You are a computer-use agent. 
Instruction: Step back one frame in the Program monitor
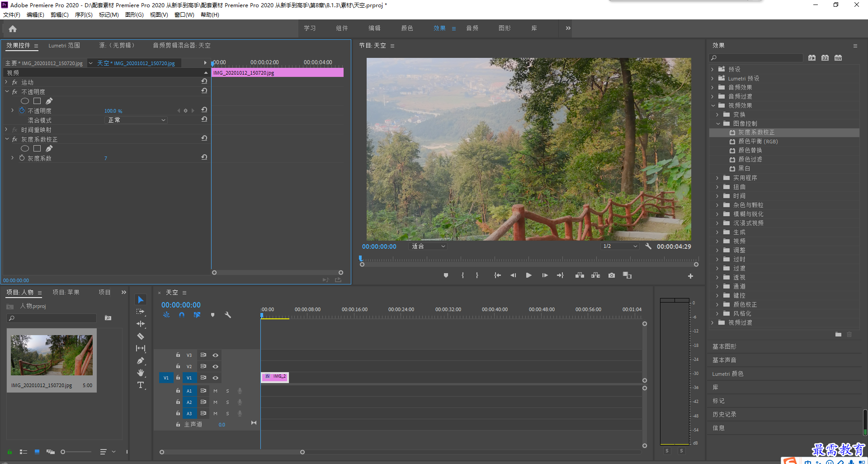(513, 275)
